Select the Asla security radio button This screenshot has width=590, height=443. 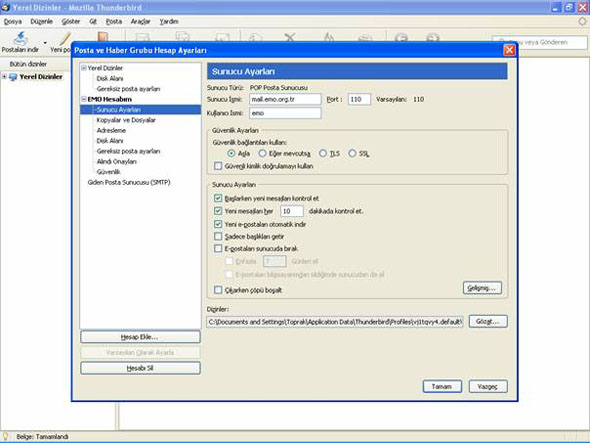tap(231, 154)
